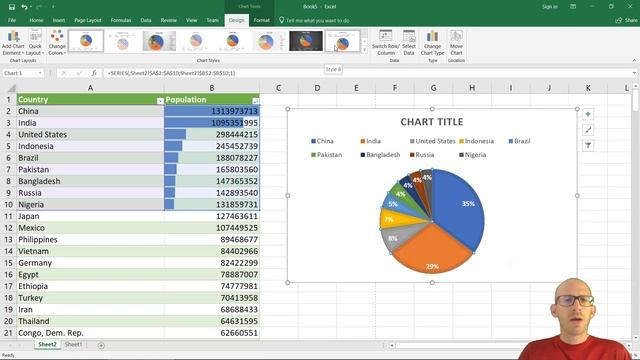This screenshot has width=640, height=360.
Task: Open the File tab
Action: point(12,20)
